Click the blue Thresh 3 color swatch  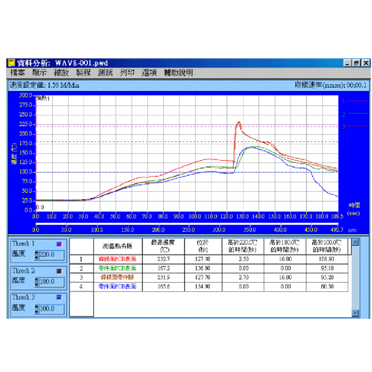pos(59,297)
